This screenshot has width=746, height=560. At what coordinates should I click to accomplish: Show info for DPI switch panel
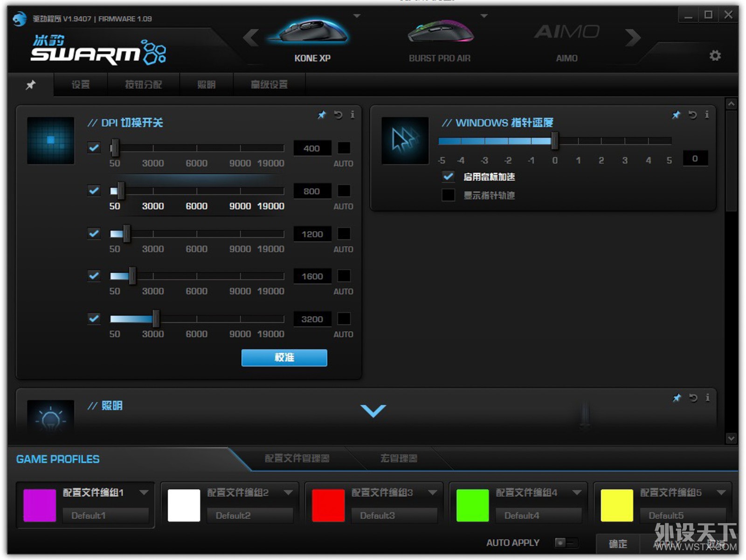352,115
